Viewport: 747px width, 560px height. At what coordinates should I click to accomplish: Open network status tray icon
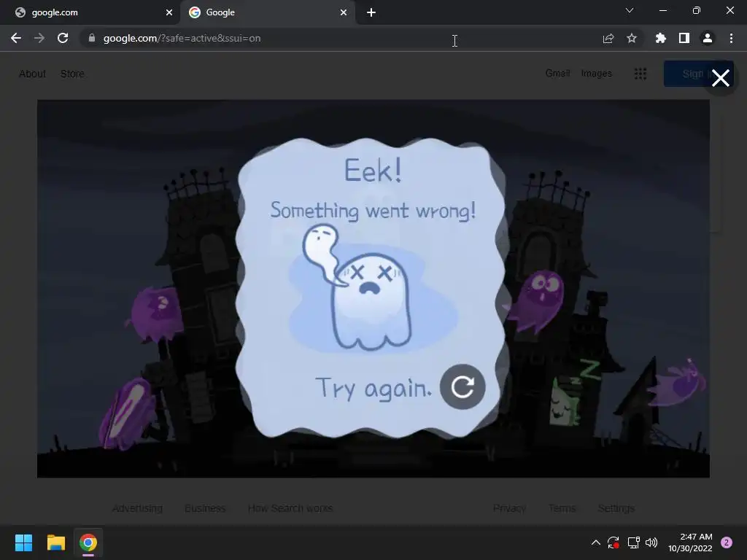coord(633,542)
